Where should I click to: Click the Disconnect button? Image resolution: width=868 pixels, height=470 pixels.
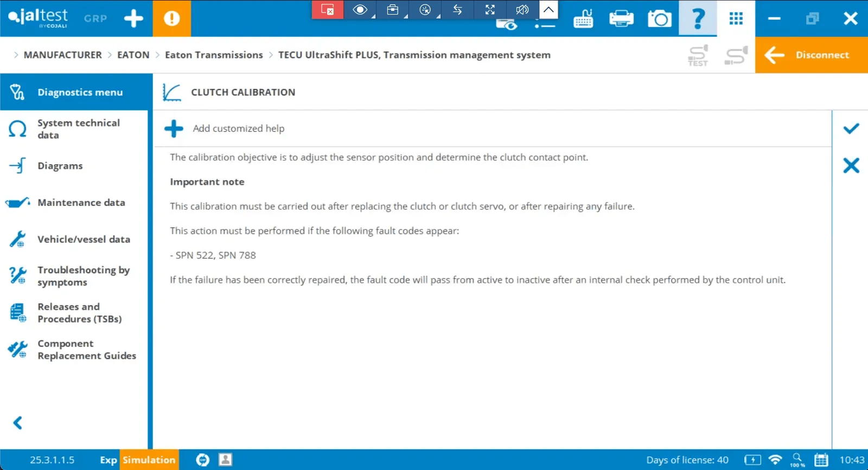tap(812, 55)
